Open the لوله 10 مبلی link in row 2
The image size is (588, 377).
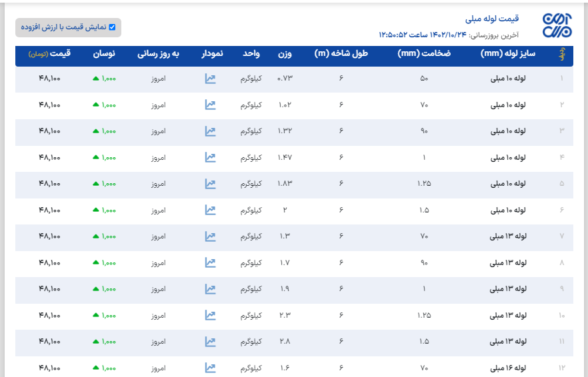click(x=508, y=105)
